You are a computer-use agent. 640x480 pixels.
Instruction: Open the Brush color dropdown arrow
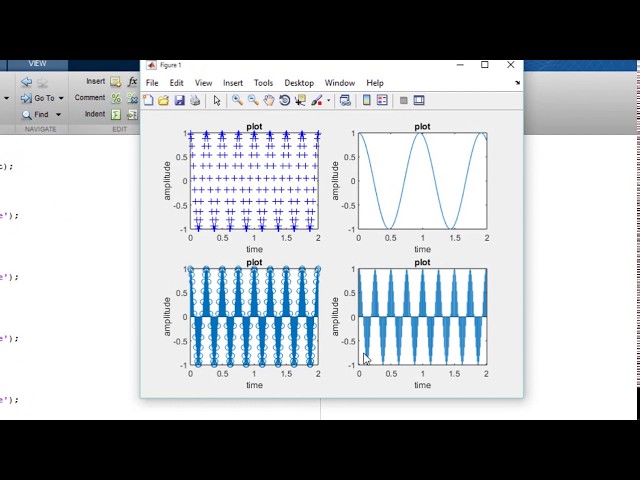pos(328,100)
